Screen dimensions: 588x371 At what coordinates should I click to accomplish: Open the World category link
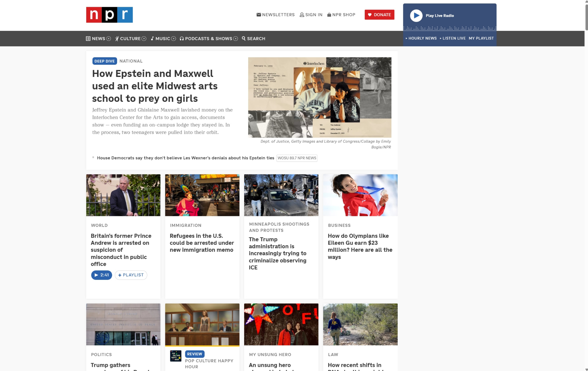click(x=99, y=225)
